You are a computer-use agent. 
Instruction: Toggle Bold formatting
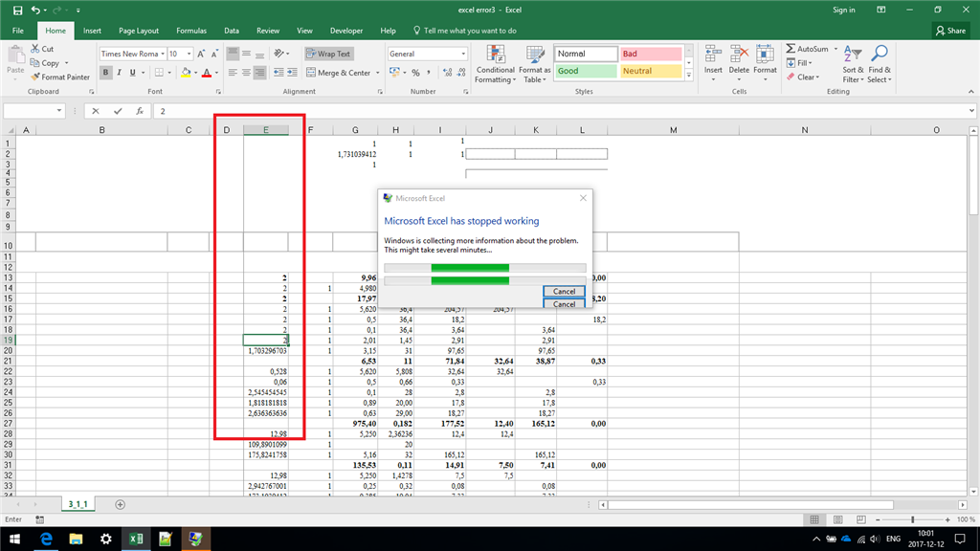click(105, 73)
